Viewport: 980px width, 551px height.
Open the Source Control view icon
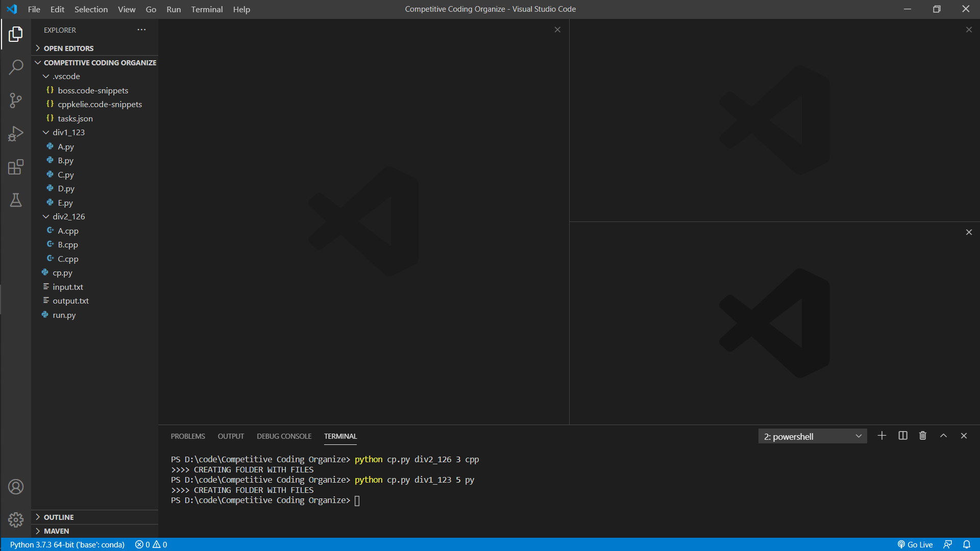click(16, 101)
